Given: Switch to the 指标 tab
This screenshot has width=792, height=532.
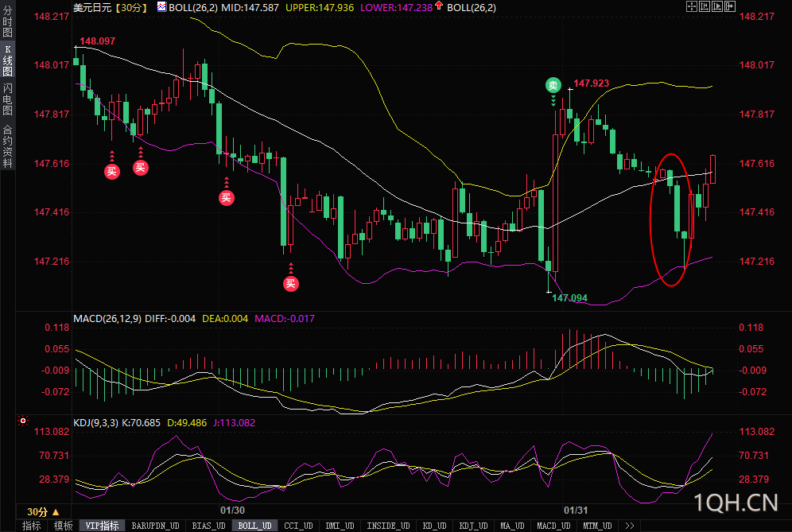Looking at the screenshot, I should (x=31, y=526).
